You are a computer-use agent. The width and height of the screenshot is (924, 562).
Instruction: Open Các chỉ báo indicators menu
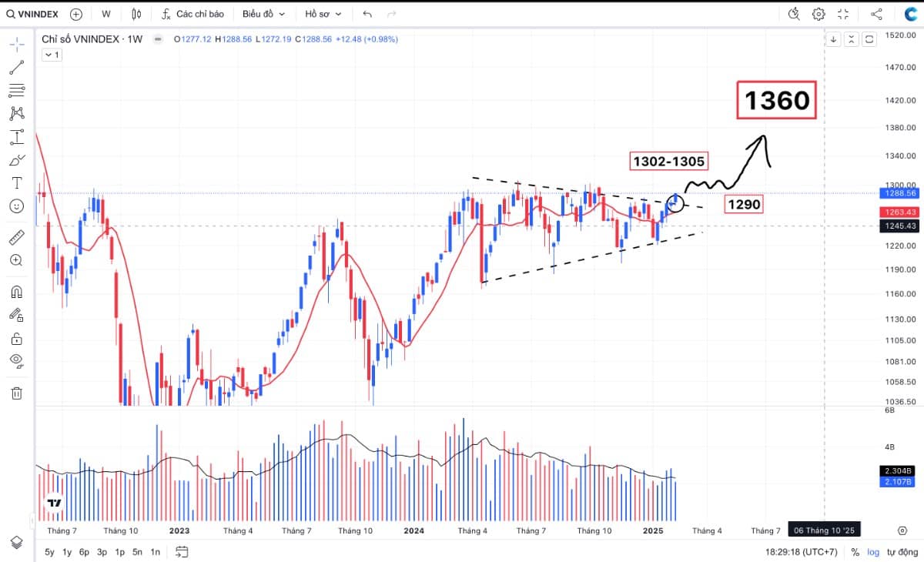click(x=192, y=14)
